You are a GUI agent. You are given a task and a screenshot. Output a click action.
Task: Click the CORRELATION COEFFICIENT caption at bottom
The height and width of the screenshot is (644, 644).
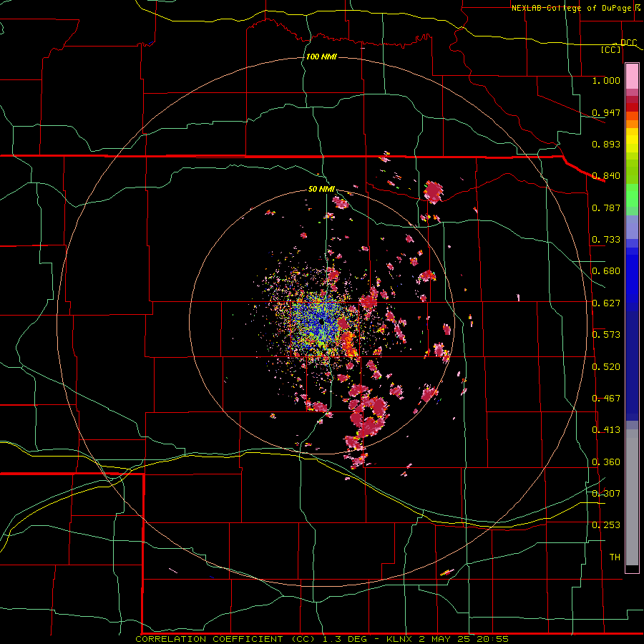(x=209, y=639)
